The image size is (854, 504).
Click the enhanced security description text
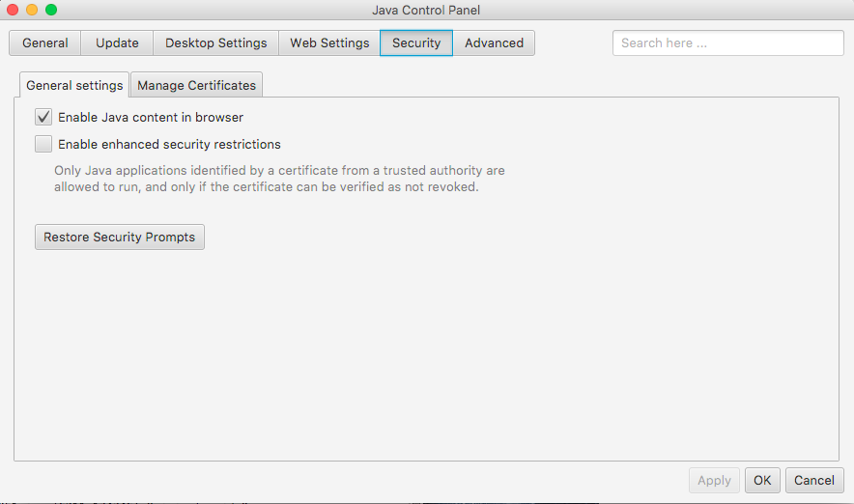click(x=279, y=179)
